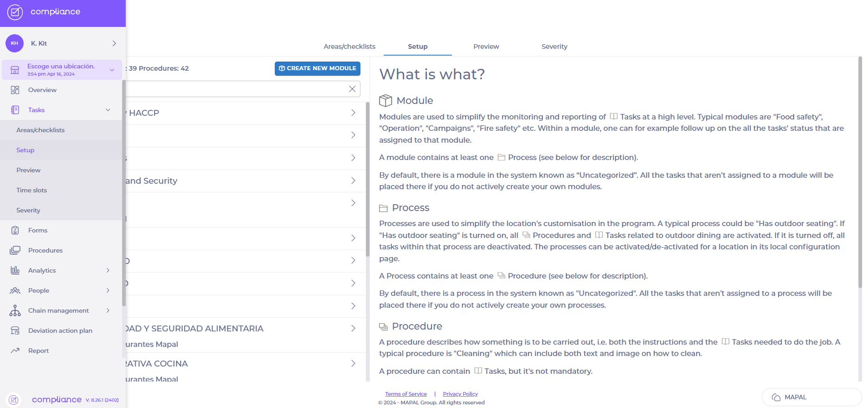Expand the People submenu arrow
Viewport: 868px width, 408px height.
(108, 290)
